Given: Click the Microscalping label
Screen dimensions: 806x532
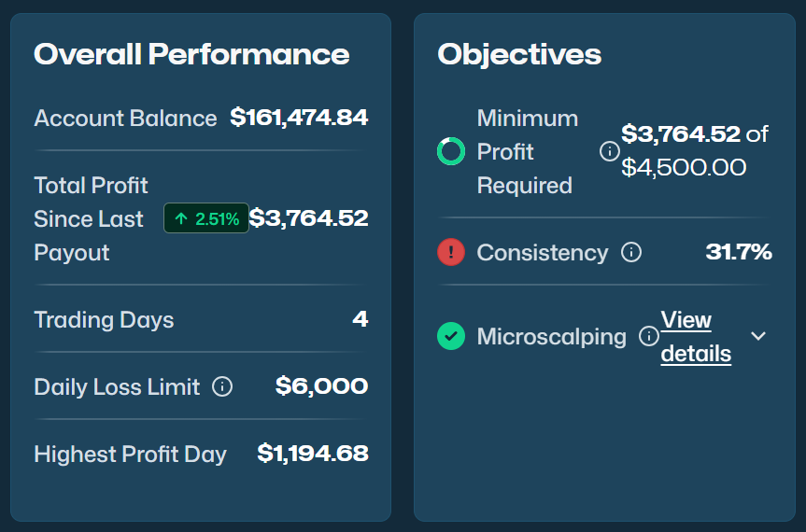Looking at the screenshot, I should point(552,337).
